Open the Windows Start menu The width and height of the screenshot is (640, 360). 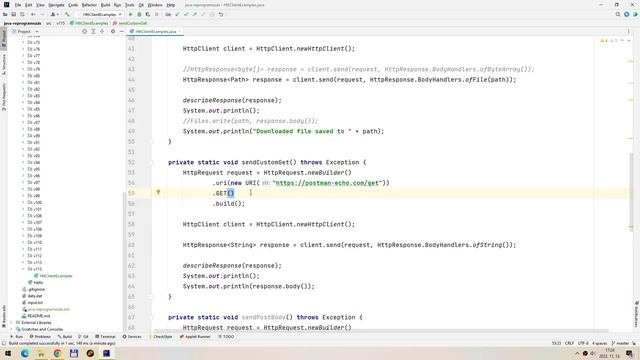point(8,353)
